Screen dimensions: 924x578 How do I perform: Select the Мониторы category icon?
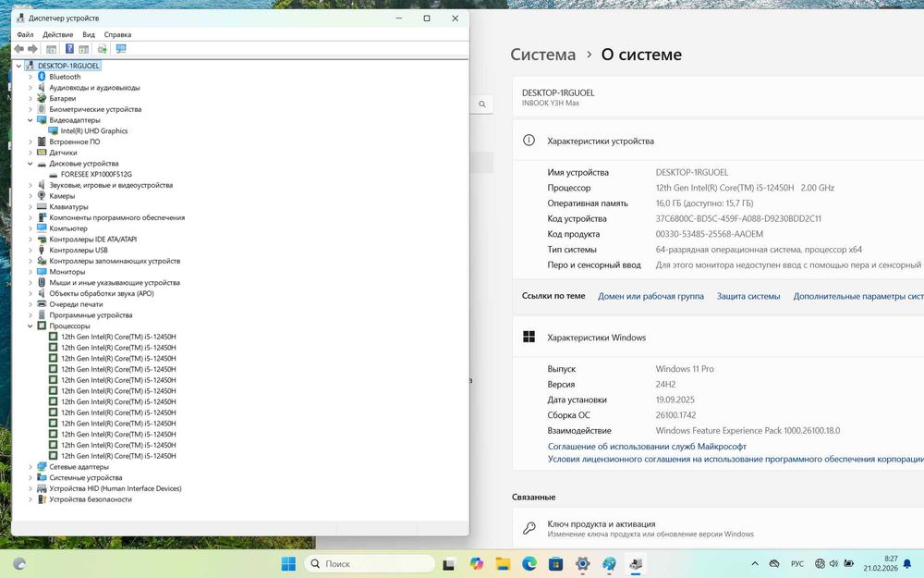42,272
